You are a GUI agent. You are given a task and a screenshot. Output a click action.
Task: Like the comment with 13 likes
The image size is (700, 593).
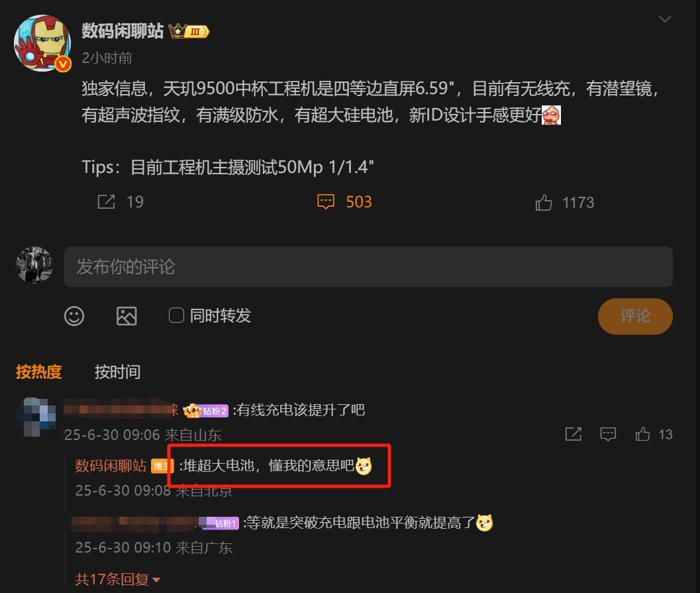[642, 434]
